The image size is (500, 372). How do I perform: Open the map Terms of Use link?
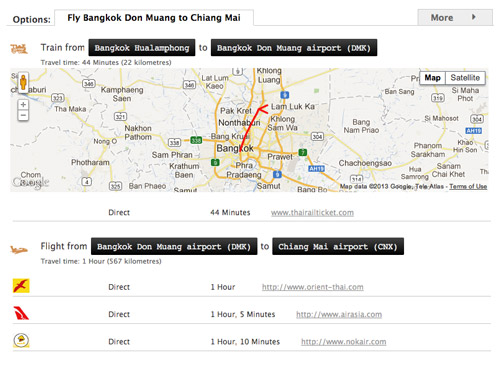click(468, 186)
